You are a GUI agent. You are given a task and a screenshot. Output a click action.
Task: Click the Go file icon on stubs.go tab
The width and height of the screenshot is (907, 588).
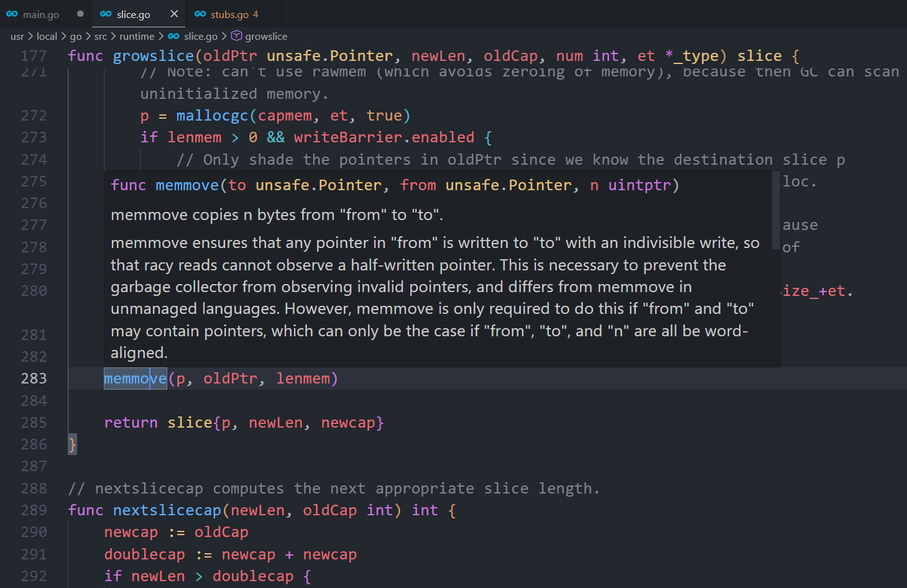200,14
